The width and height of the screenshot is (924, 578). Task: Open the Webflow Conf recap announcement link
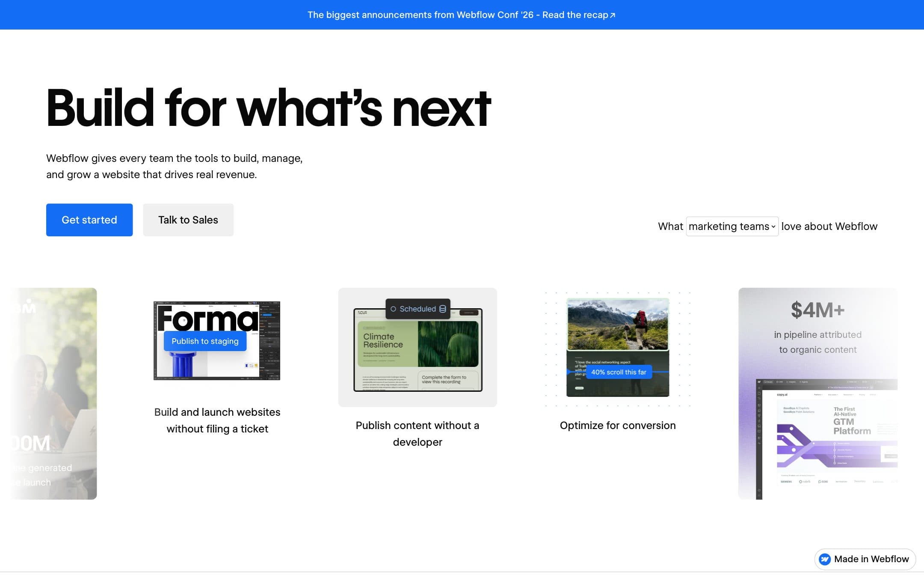461,15
